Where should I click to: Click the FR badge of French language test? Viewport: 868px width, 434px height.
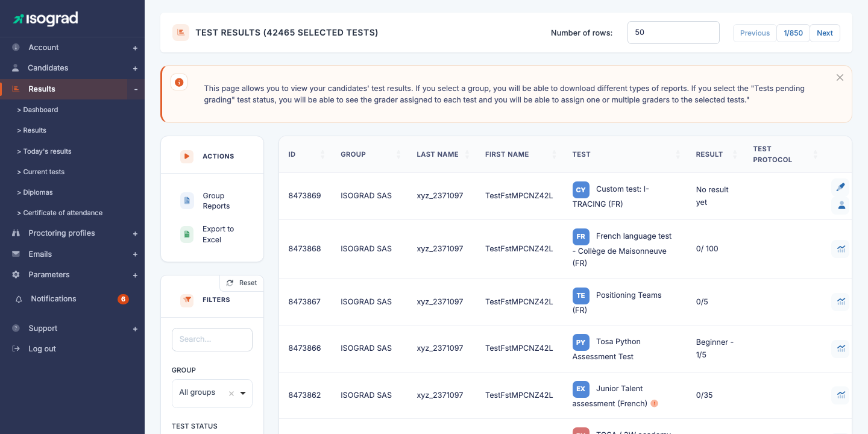(580, 237)
